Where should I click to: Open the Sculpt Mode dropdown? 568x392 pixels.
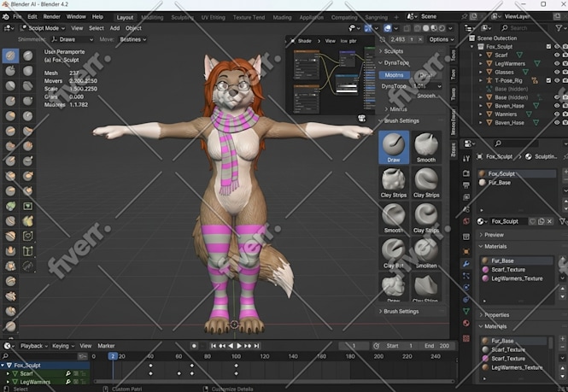click(x=43, y=28)
